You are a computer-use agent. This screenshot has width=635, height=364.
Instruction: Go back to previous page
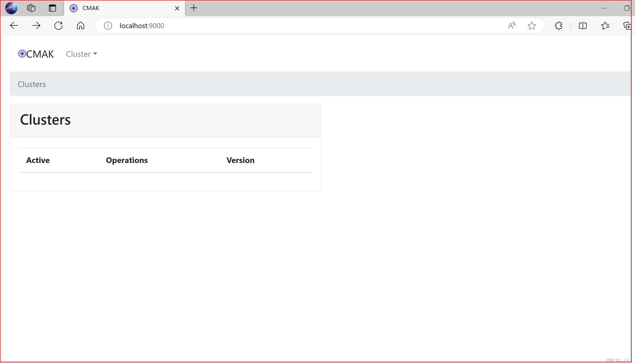[14, 26]
